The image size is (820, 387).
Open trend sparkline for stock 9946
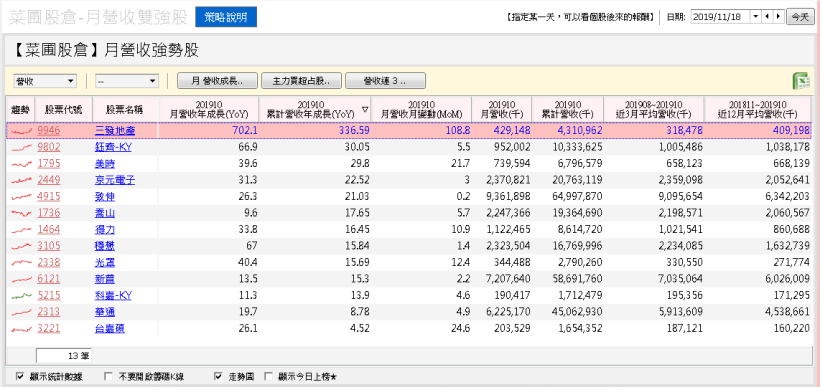point(21,131)
